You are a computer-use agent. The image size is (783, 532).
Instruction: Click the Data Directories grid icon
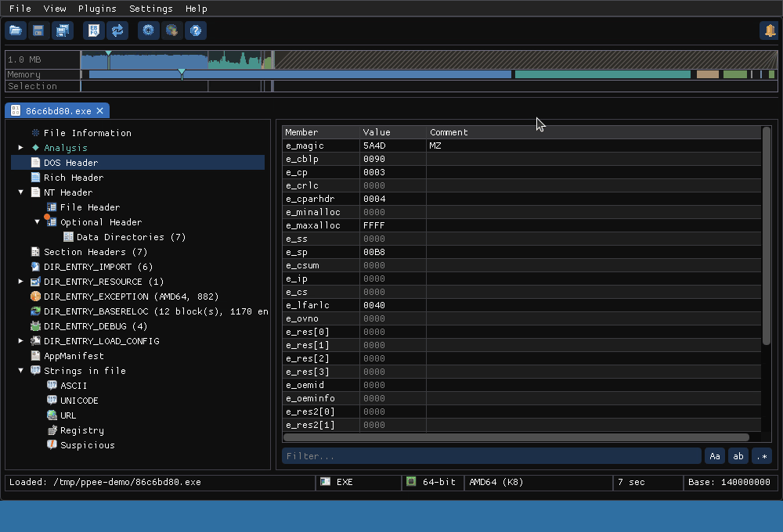tap(68, 237)
